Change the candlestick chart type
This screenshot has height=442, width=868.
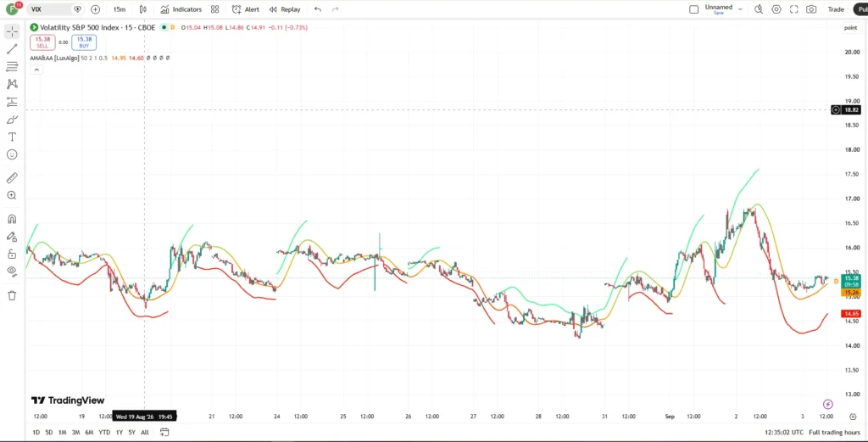[x=143, y=9]
